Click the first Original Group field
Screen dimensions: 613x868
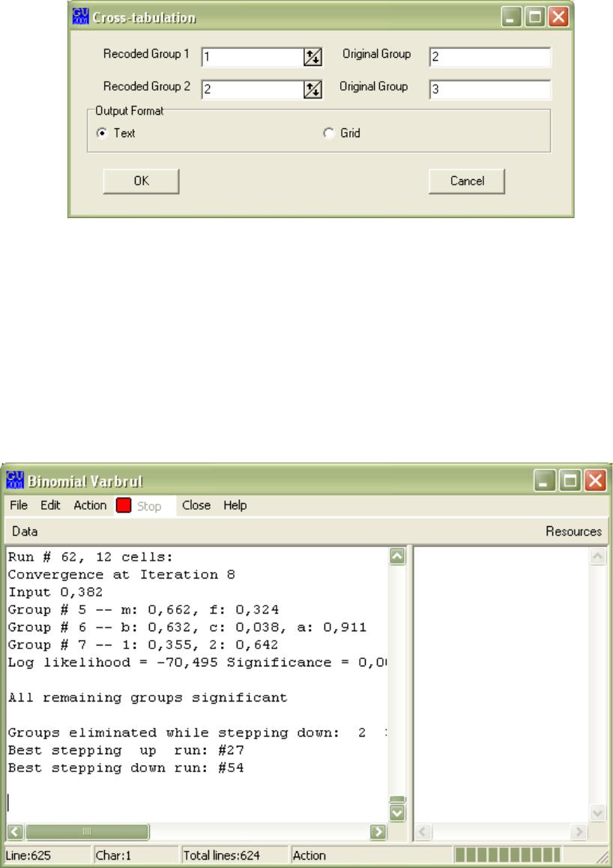point(490,58)
